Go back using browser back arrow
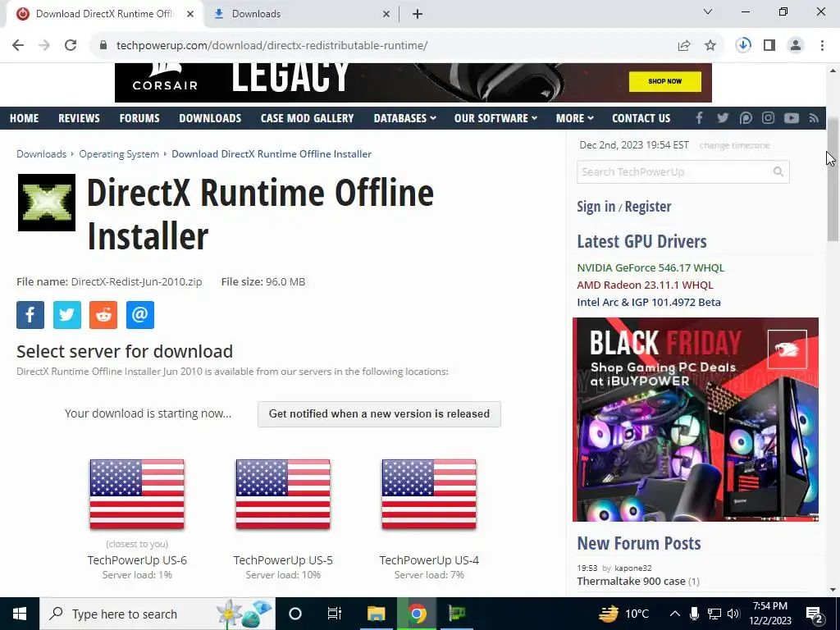This screenshot has width=840, height=630. (x=18, y=45)
